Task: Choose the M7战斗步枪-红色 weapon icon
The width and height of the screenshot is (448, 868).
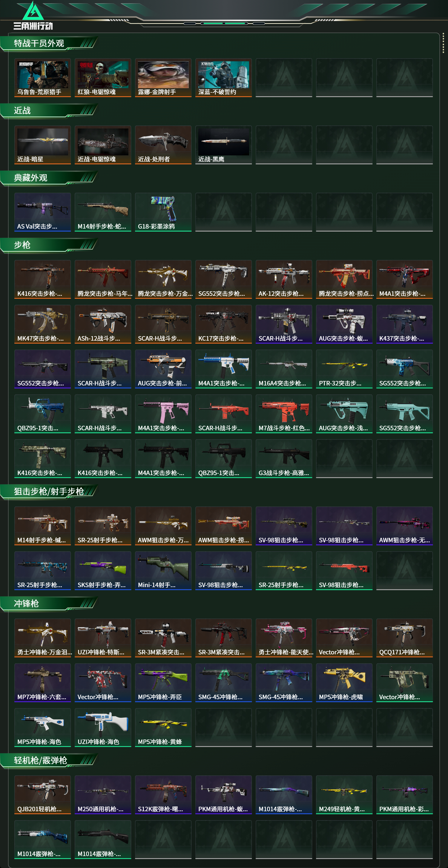Action: [284, 414]
